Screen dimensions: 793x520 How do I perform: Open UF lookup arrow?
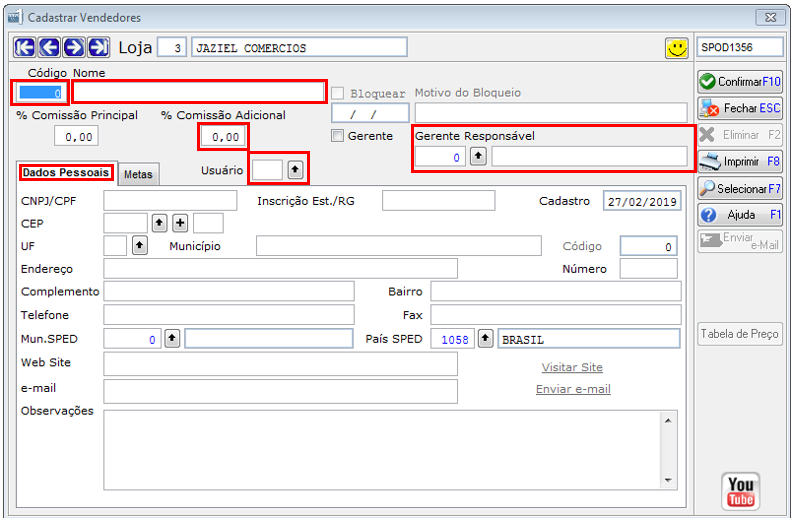coord(140,245)
